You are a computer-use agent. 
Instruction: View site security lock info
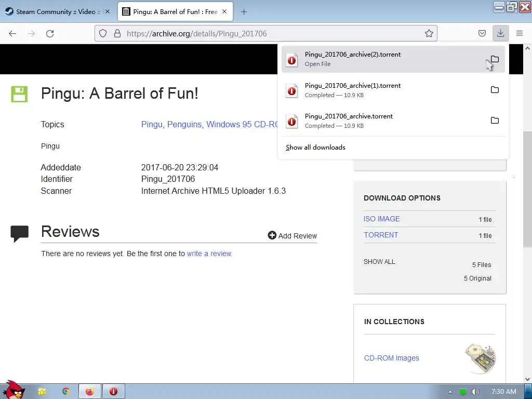pyautogui.click(x=117, y=33)
